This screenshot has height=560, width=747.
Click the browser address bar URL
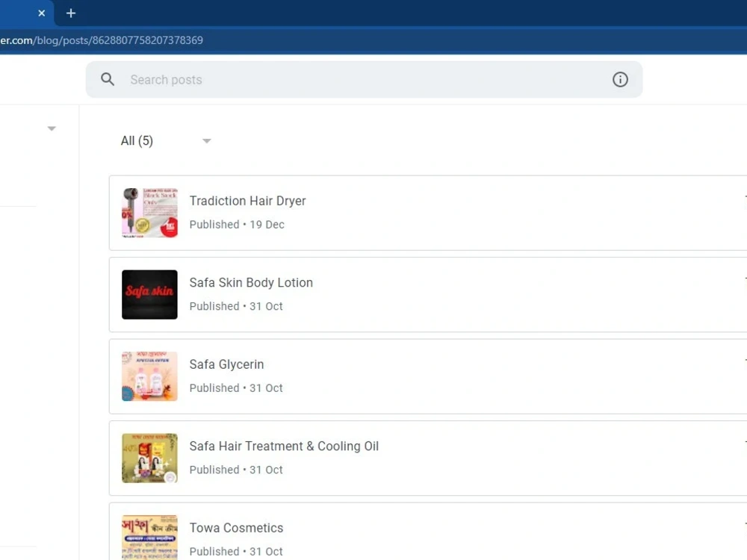pos(102,40)
